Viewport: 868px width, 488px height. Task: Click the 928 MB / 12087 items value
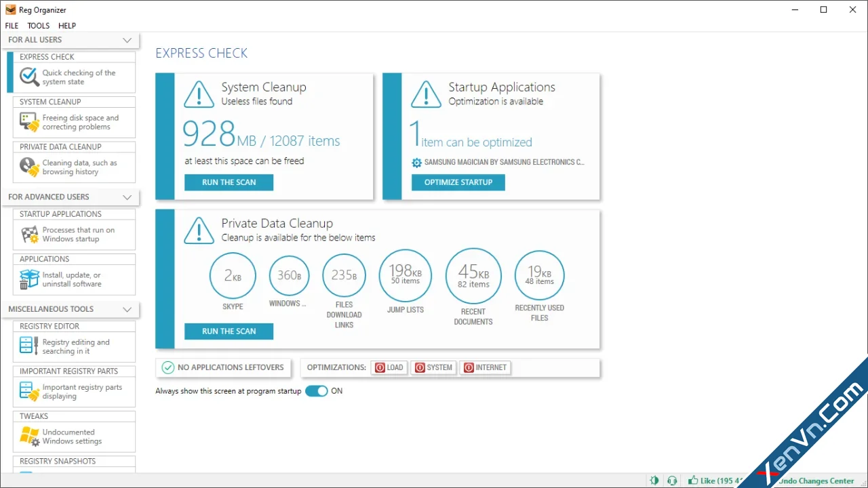pos(262,134)
